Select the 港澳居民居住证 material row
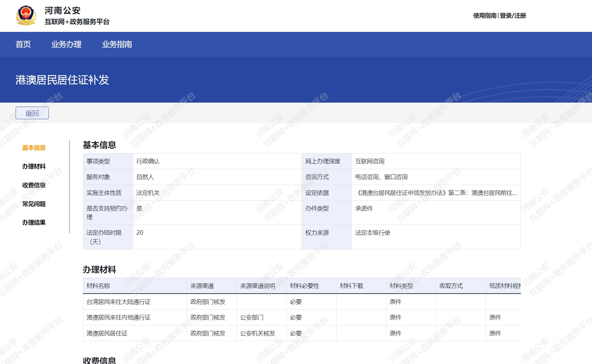 coord(107,333)
